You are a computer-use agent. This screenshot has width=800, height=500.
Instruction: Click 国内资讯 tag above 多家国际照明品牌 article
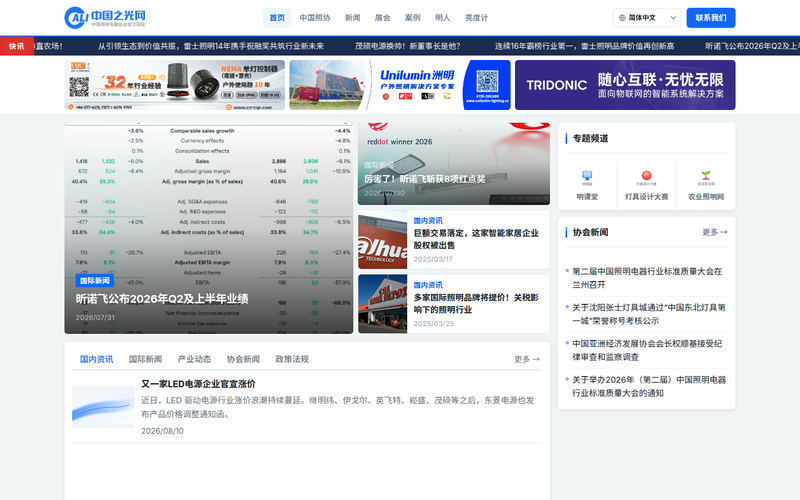[x=428, y=285]
